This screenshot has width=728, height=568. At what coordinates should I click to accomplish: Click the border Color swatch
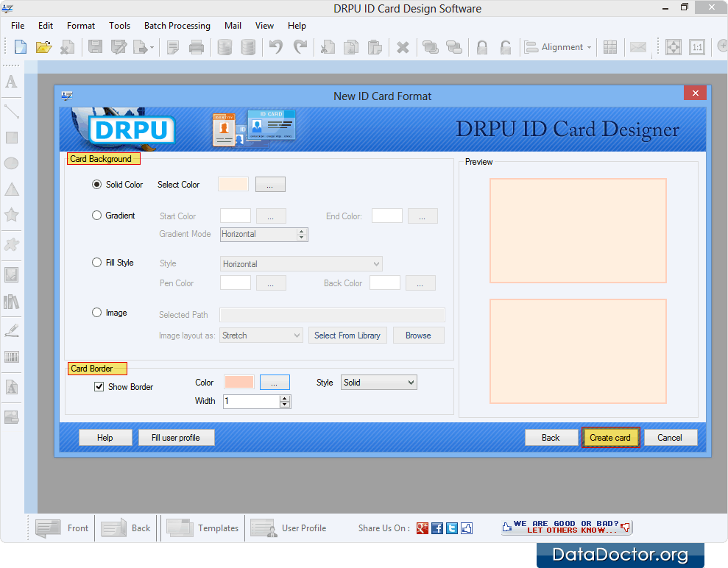tap(238, 383)
